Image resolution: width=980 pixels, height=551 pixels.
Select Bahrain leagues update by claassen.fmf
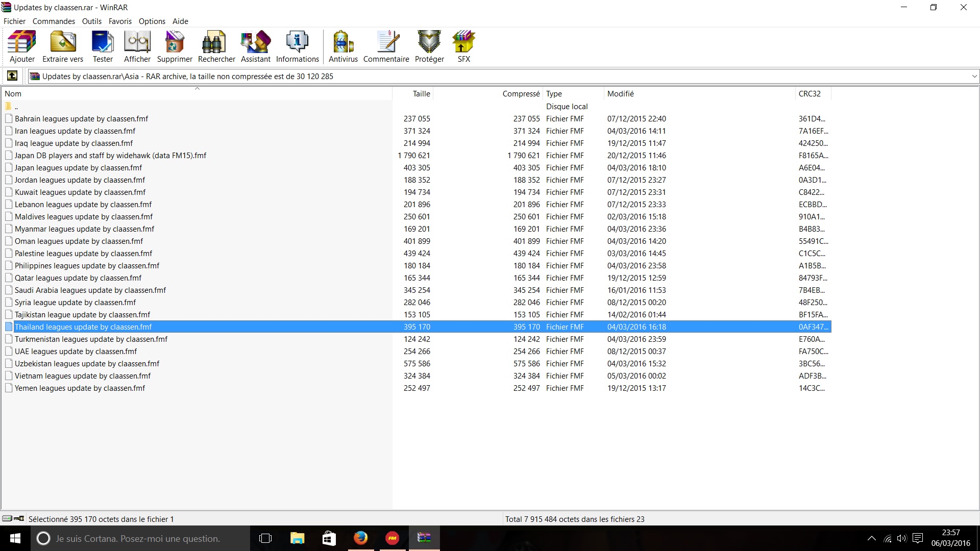click(416, 118)
